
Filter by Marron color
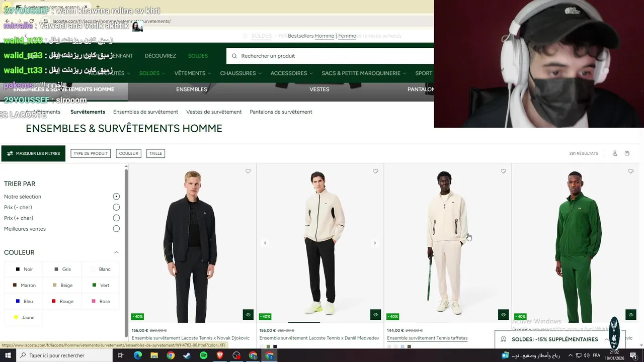(24, 286)
